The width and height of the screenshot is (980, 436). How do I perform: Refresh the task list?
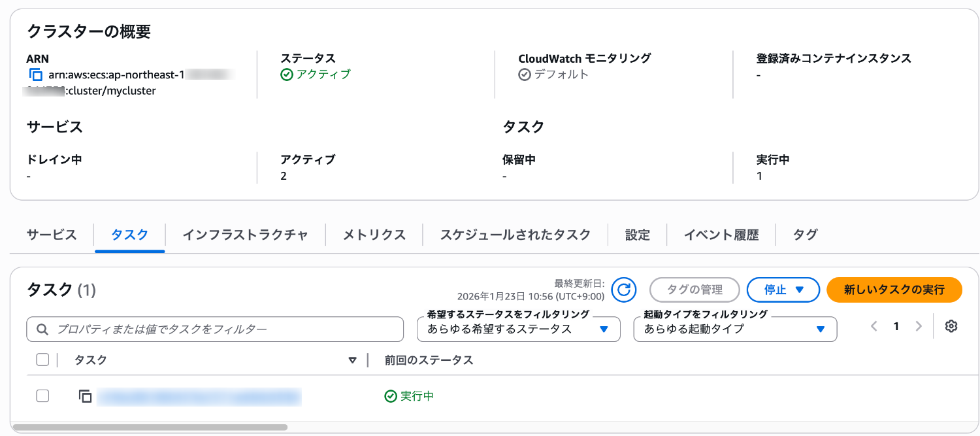[x=623, y=290]
